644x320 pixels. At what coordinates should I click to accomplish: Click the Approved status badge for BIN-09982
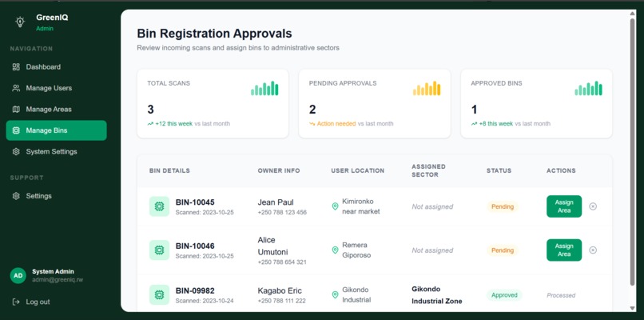(x=504, y=295)
